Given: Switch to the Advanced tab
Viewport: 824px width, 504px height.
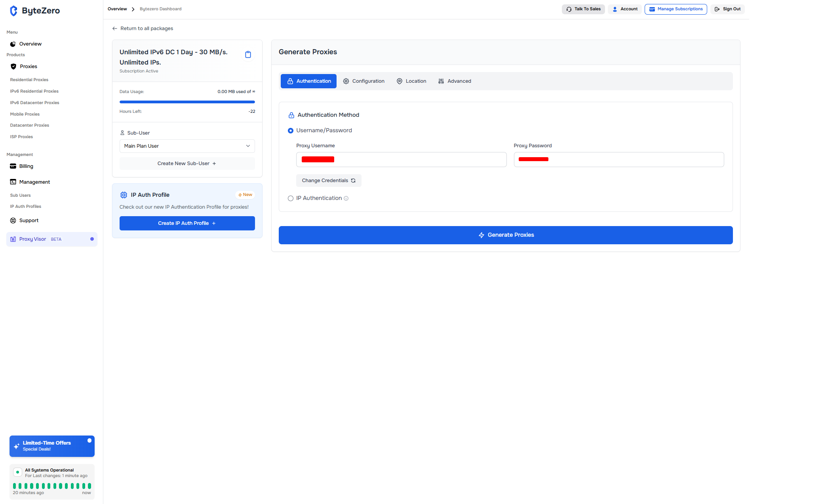Looking at the screenshot, I should tap(455, 81).
